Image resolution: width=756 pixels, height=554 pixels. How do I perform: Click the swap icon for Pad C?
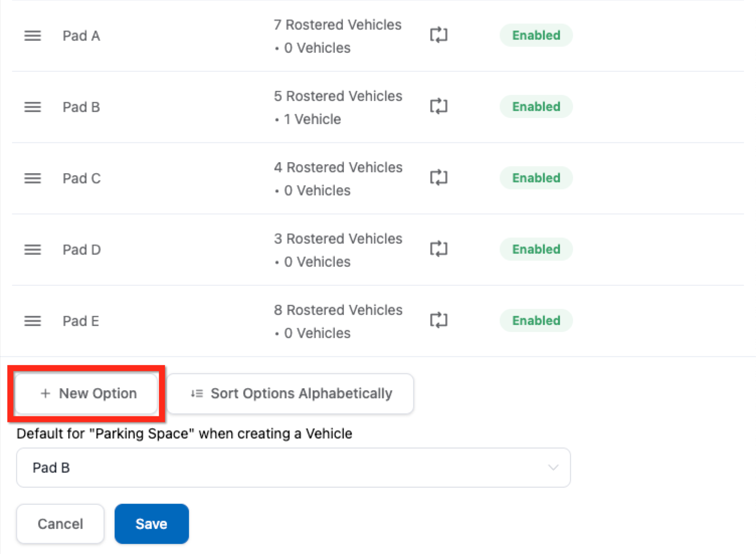tap(438, 178)
